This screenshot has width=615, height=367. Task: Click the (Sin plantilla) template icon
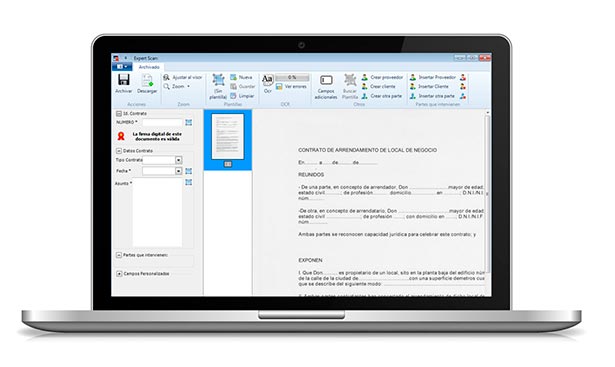click(218, 80)
